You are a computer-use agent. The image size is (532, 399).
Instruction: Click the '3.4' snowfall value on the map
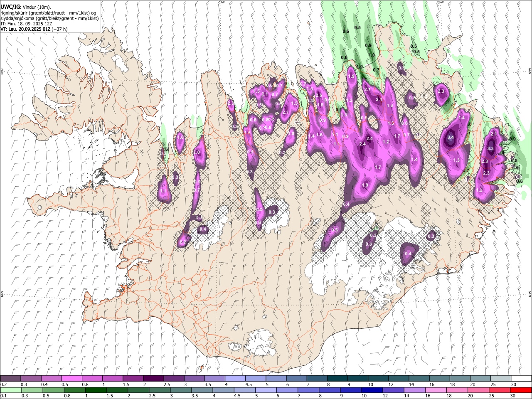[451, 137]
